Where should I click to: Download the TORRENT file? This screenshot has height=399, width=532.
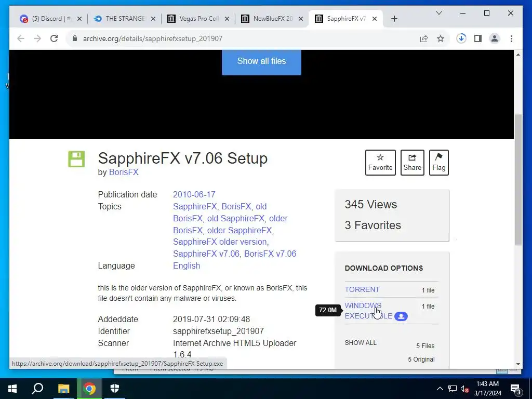coord(362,289)
